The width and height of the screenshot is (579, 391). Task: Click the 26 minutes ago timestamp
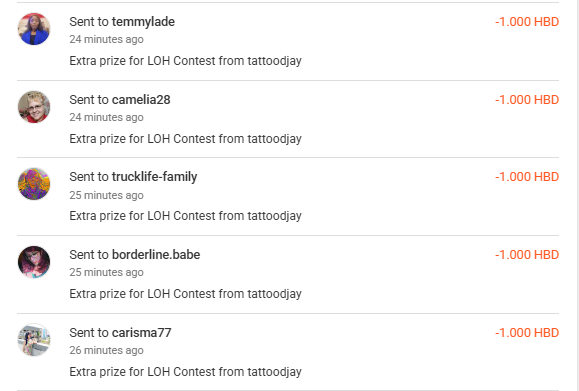coord(106,350)
